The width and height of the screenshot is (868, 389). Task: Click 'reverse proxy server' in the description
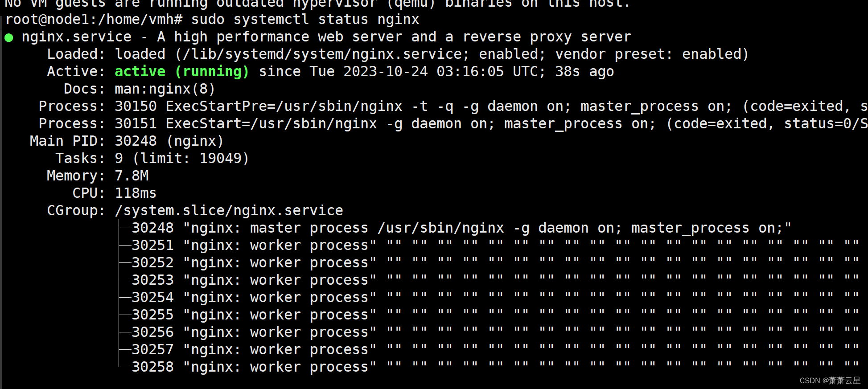click(547, 37)
